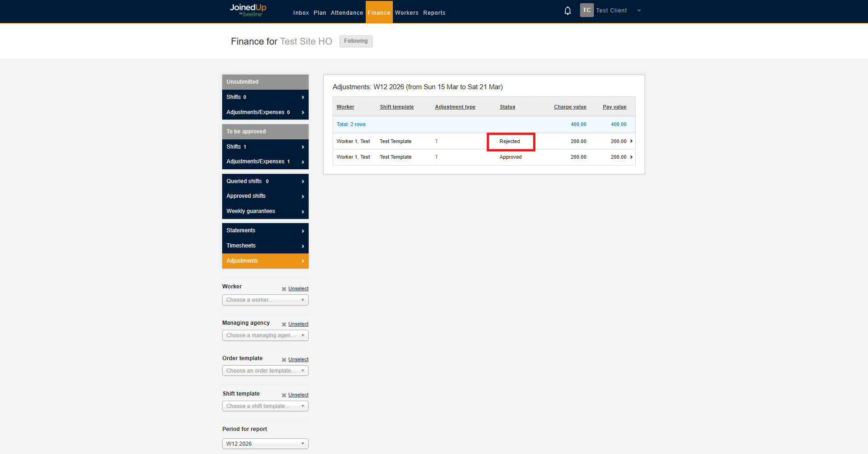Screen dimensions: 868x454
Task: Open the approved adjustment row arrow
Action: 631,157
